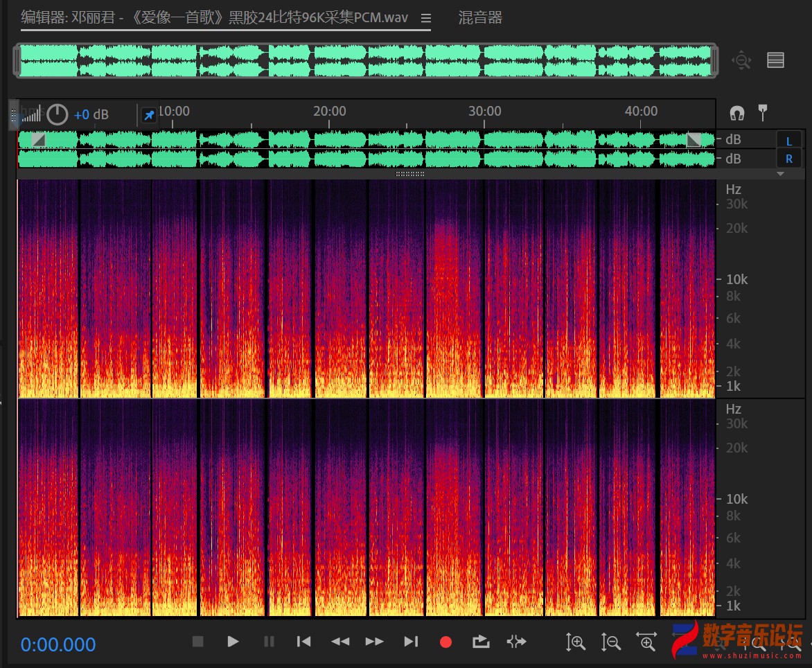Click the +0 dB gain knob
The width and height of the screenshot is (812, 668).
pyautogui.click(x=57, y=115)
